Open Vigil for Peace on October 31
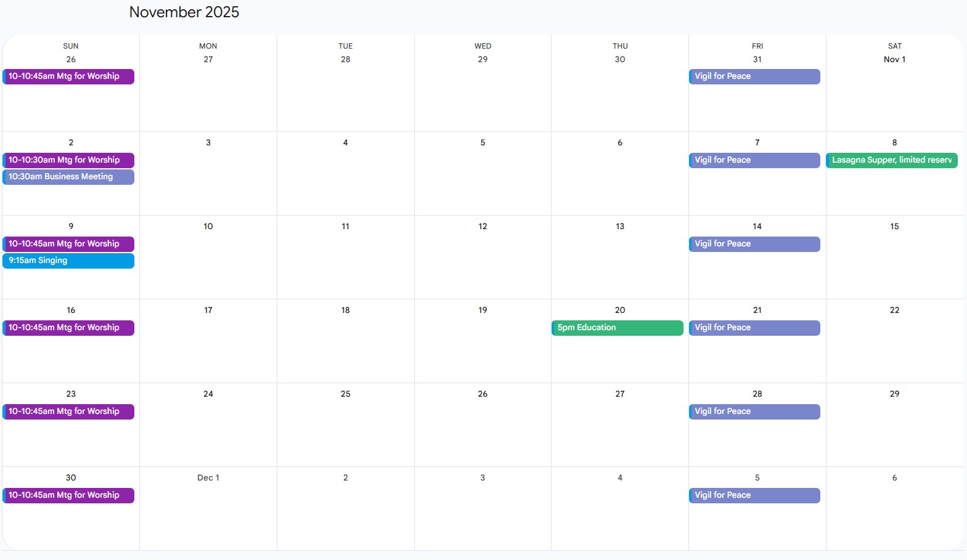The height and width of the screenshot is (560, 967). point(754,76)
